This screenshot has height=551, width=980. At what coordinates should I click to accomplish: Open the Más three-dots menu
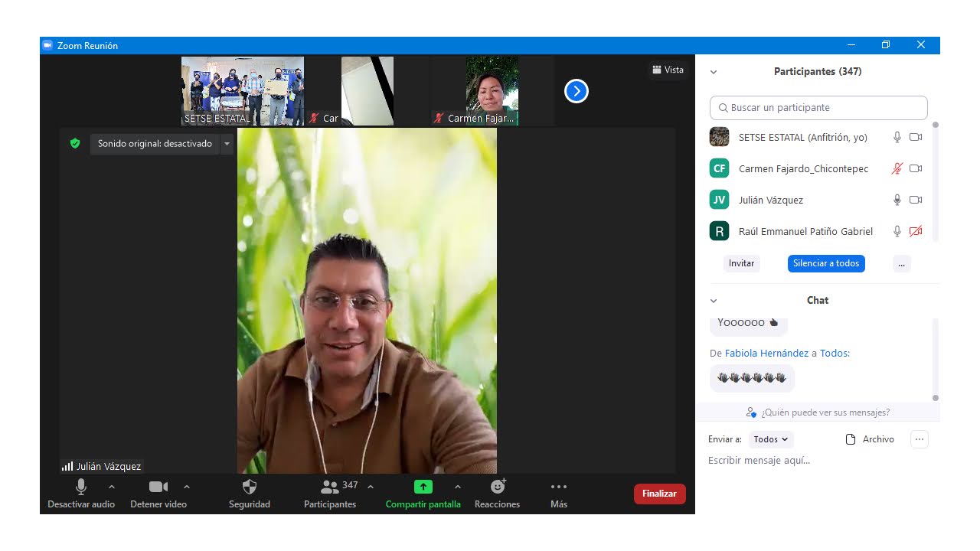point(559,493)
